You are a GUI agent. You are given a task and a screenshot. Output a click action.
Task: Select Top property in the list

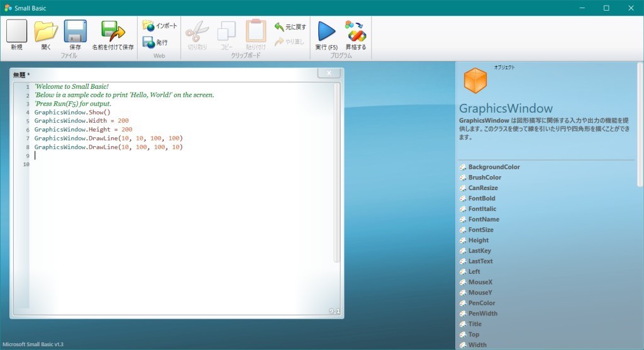474,334
